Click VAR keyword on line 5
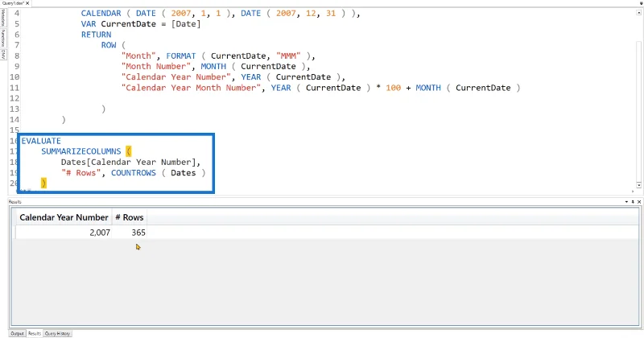The height and width of the screenshot is (338, 644). tap(89, 24)
